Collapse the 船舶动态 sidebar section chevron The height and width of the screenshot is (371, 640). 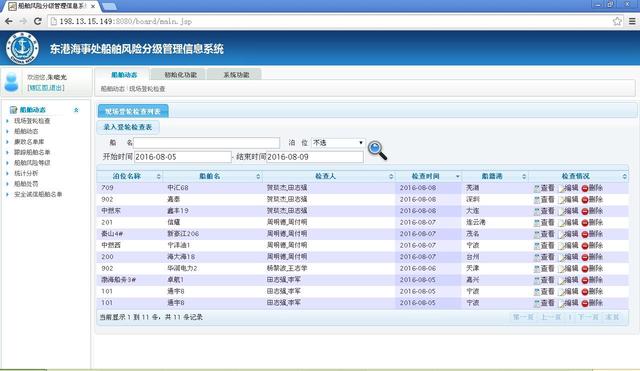(76, 110)
